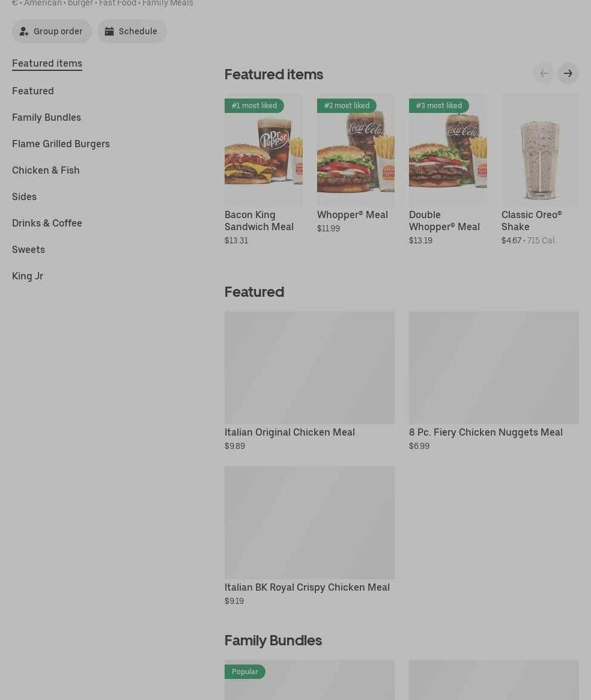Select Featured items in the sidebar menu
This screenshot has width=591, height=700.
(47, 64)
